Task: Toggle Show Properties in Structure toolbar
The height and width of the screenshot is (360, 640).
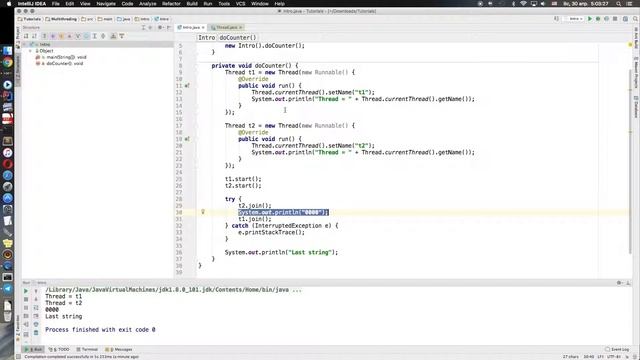Action: 53,36
